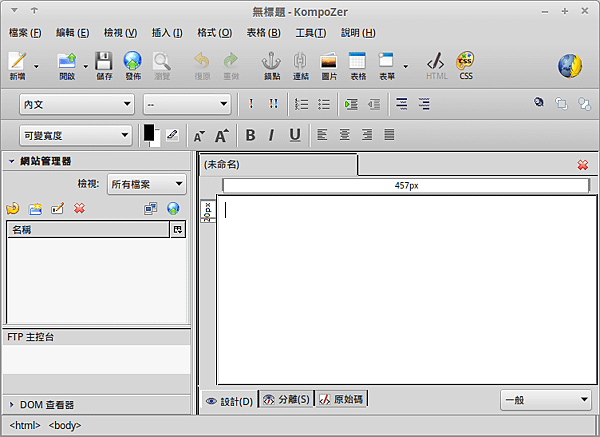This screenshot has height=437, width=600.
Task: Toggle italic formatting with I
Action: tap(271, 135)
